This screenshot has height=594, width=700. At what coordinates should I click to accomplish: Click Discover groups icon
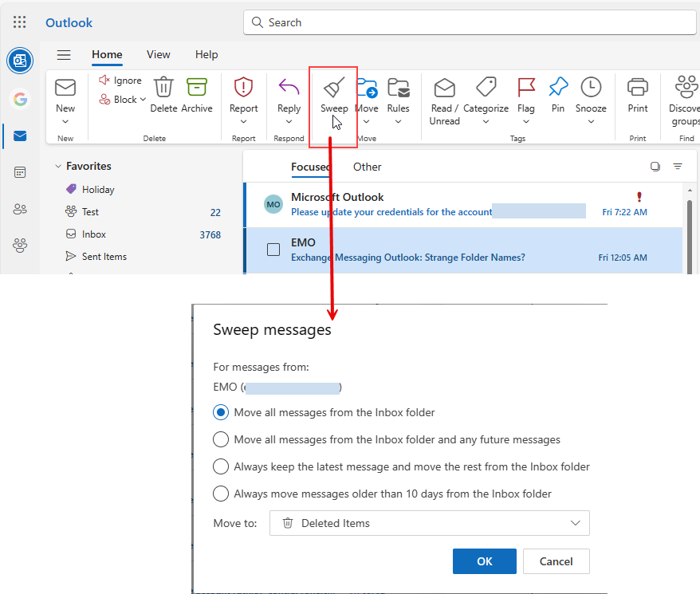(686, 87)
